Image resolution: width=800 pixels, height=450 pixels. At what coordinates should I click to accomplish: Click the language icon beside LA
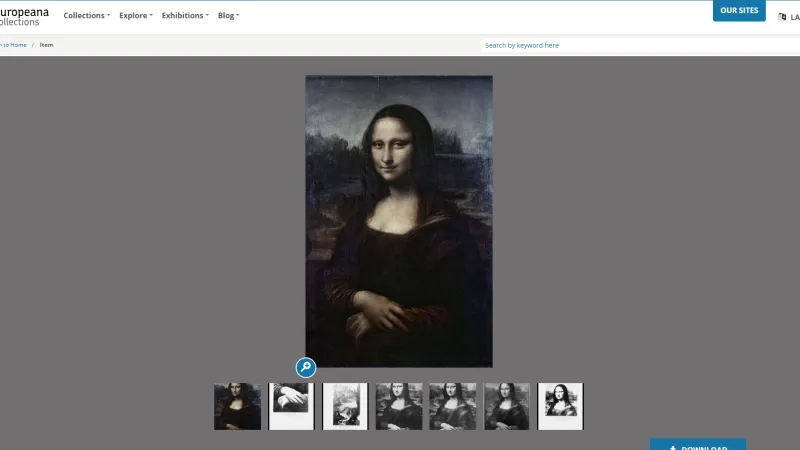[x=782, y=17]
